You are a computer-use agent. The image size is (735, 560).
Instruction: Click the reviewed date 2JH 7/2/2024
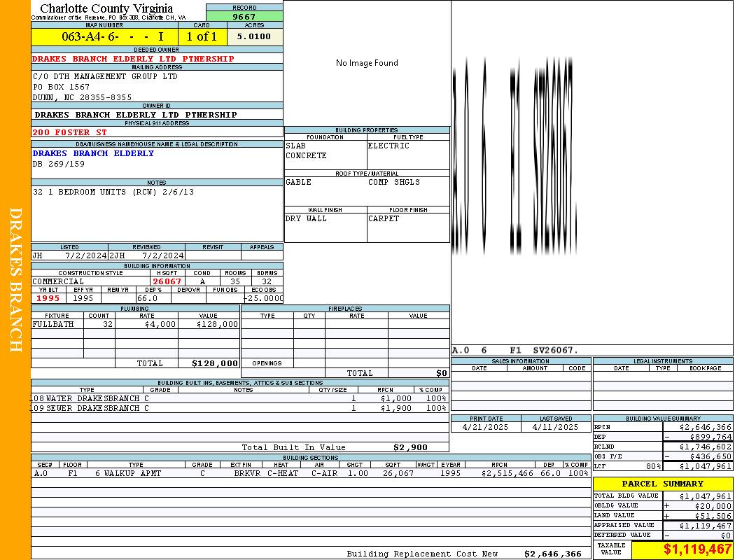[x=146, y=256]
